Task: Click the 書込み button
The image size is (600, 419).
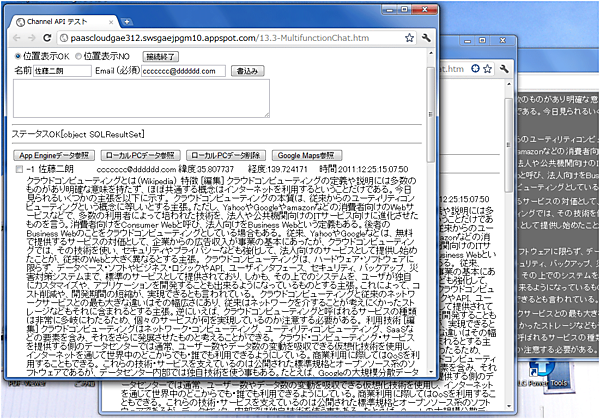Action: tap(248, 71)
